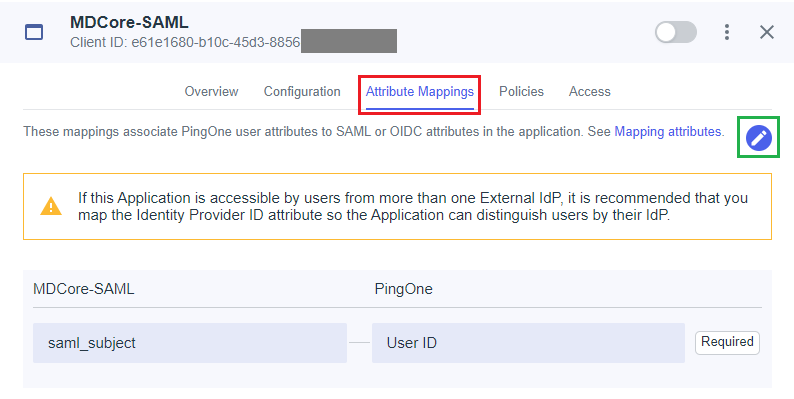Click the Client ID text
Image resolution: width=794 pixels, height=399 pixels.
(x=185, y=42)
